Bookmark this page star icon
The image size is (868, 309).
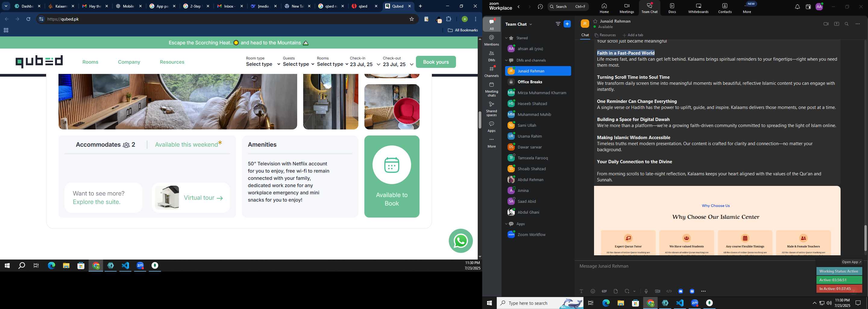(x=411, y=19)
